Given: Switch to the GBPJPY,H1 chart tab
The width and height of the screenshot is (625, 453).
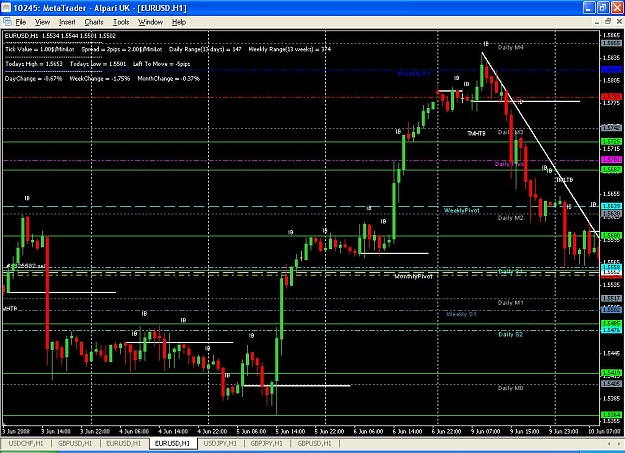Looking at the screenshot, I should 267,443.
